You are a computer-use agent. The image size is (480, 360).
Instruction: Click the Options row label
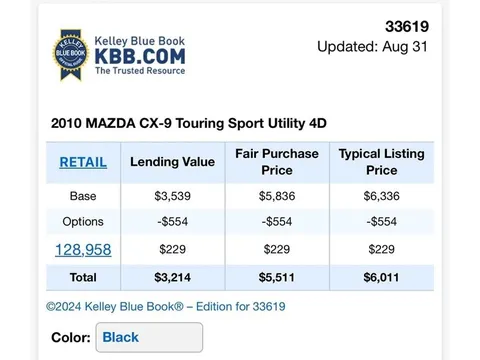click(x=83, y=222)
